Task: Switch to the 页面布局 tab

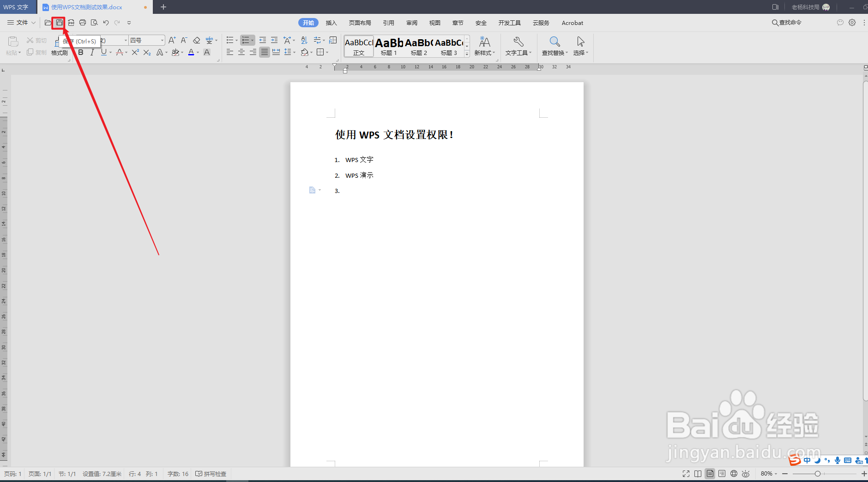Action: pos(360,23)
